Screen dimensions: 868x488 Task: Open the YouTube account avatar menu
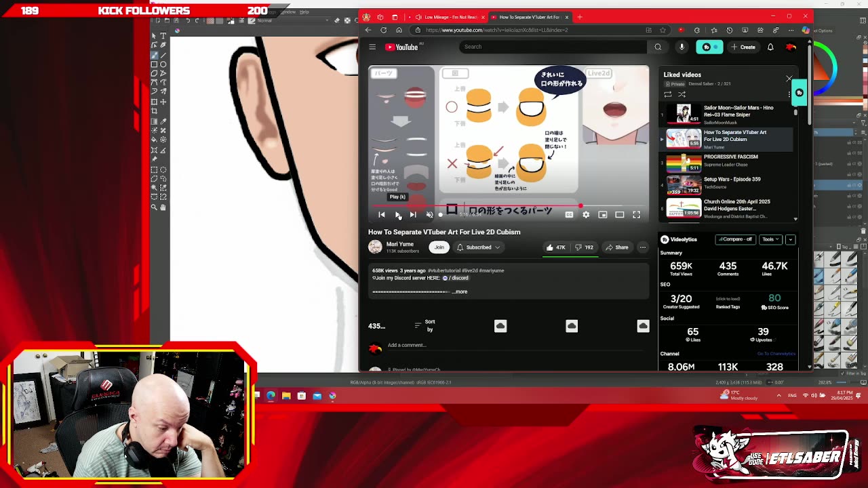coord(791,47)
